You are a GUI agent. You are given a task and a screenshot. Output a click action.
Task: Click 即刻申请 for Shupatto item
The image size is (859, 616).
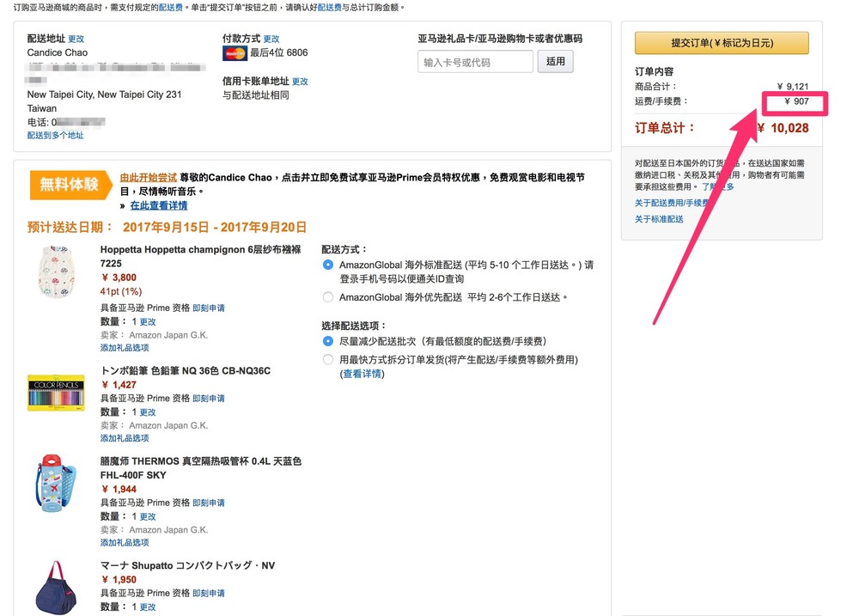209,594
